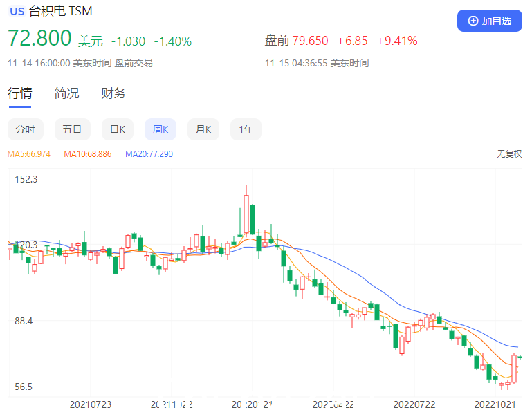
Task: Click the percent change -1.40%
Action: [x=173, y=41]
